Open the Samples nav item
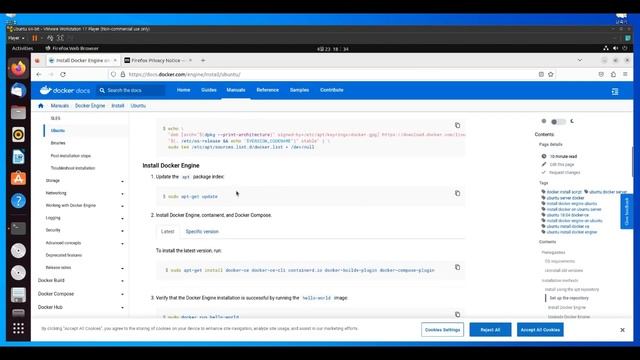The width and height of the screenshot is (640, 360). [x=299, y=90]
